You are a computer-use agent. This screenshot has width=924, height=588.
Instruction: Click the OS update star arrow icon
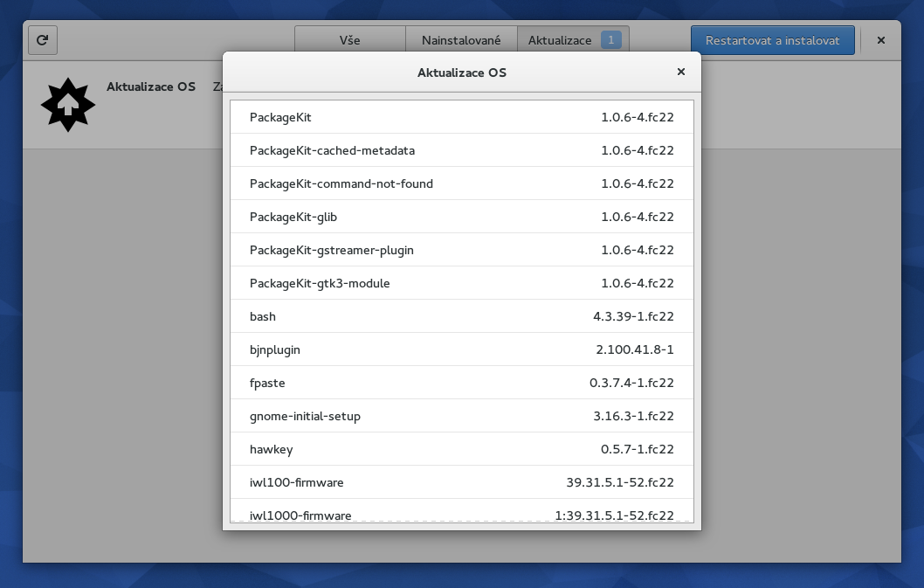click(x=67, y=105)
